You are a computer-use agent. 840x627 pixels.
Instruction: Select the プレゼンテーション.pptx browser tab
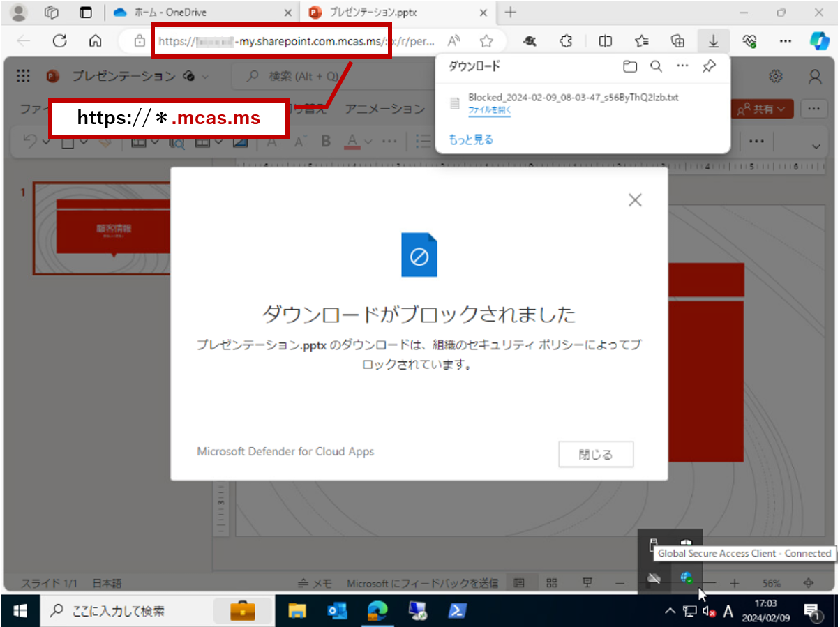(x=398, y=13)
